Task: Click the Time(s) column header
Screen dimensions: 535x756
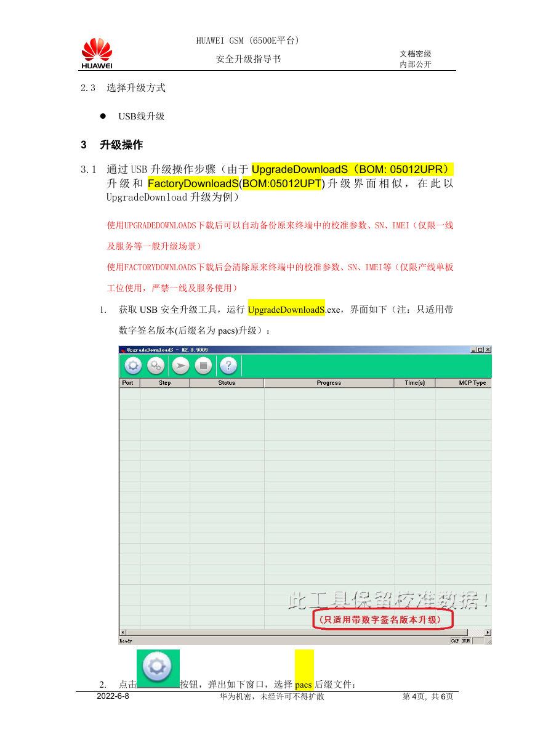Action: tap(414, 383)
